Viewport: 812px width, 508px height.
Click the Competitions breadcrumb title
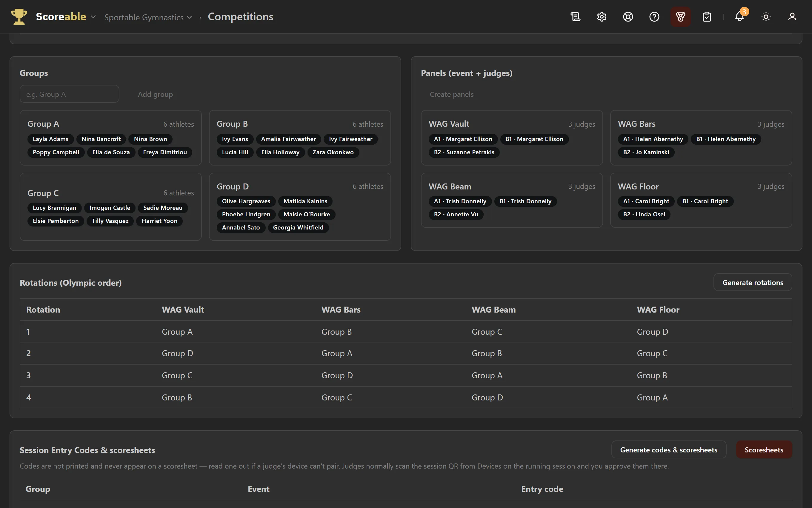(240, 16)
